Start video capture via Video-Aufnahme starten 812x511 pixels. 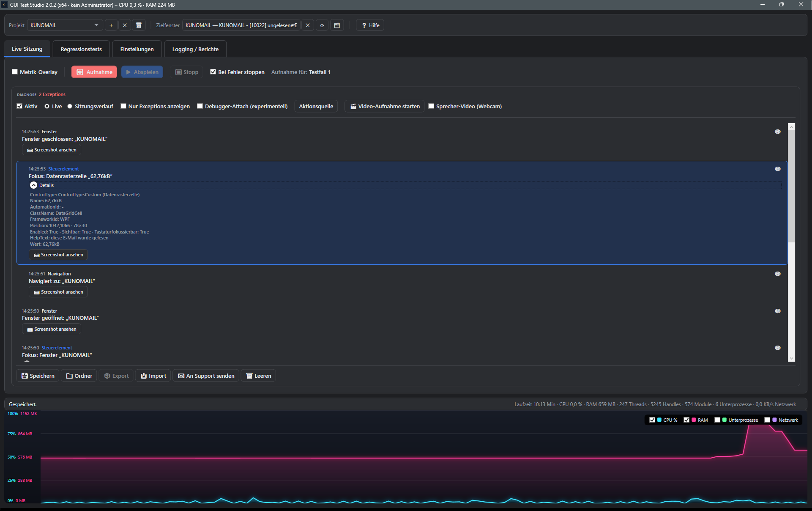(x=385, y=106)
